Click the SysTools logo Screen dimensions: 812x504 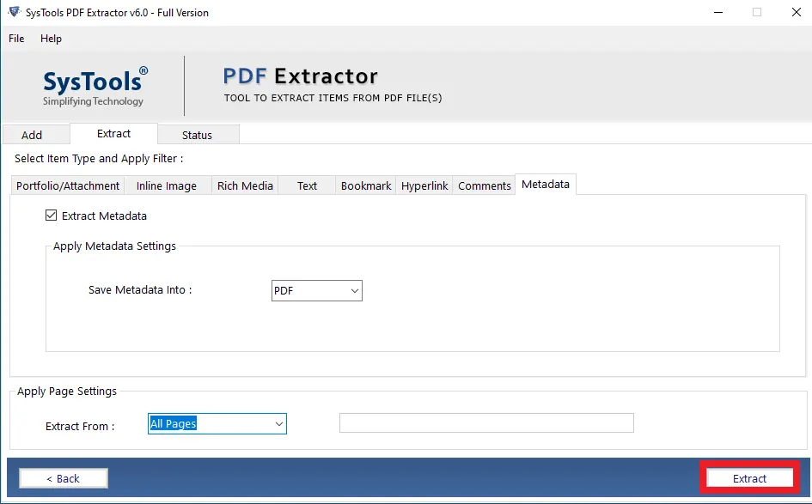(95, 87)
